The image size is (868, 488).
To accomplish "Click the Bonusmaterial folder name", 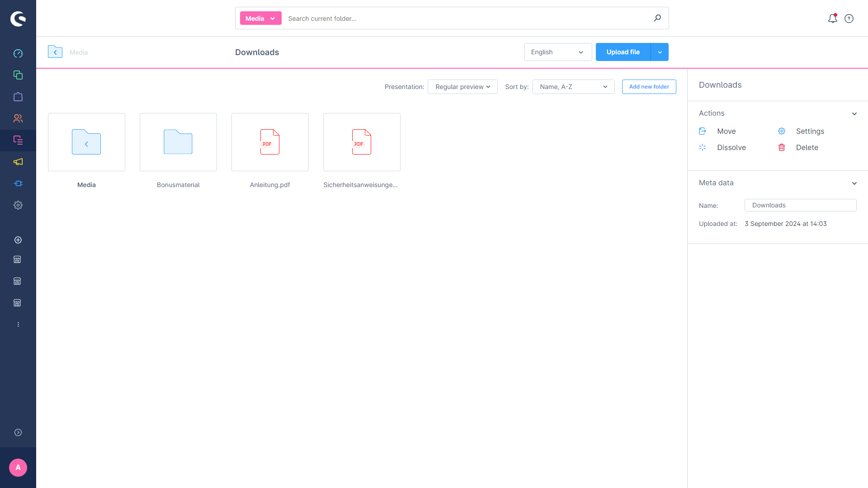I will (178, 185).
